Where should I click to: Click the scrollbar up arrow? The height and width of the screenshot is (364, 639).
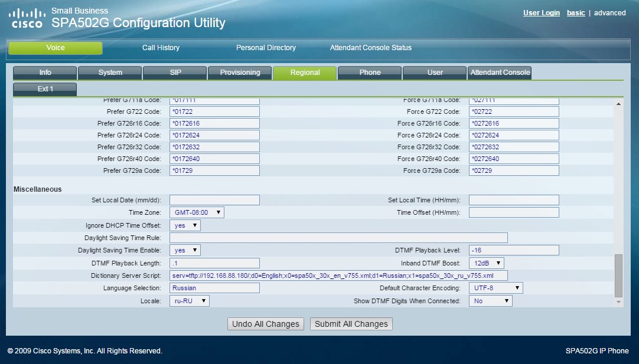pos(618,104)
